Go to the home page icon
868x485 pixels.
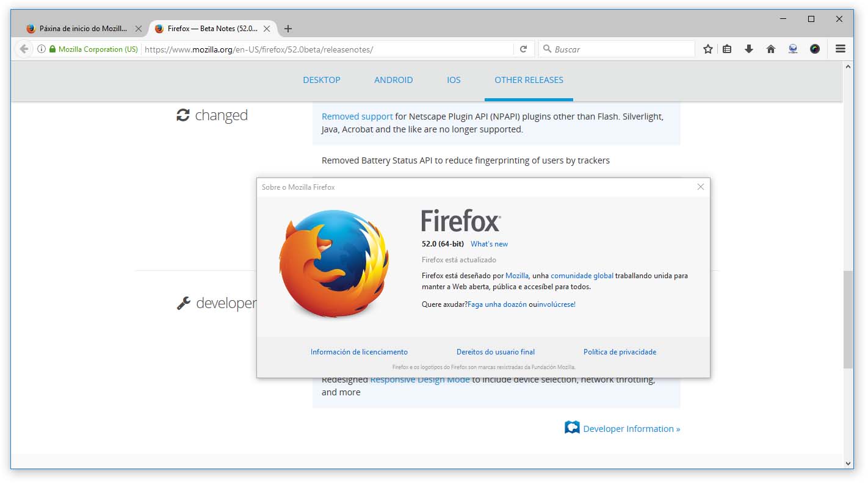tap(771, 49)
